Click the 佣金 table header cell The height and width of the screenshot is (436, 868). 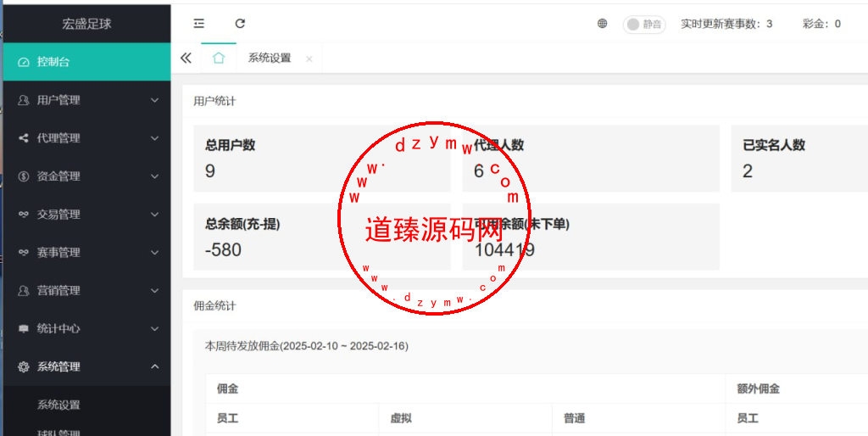[465, 388]
